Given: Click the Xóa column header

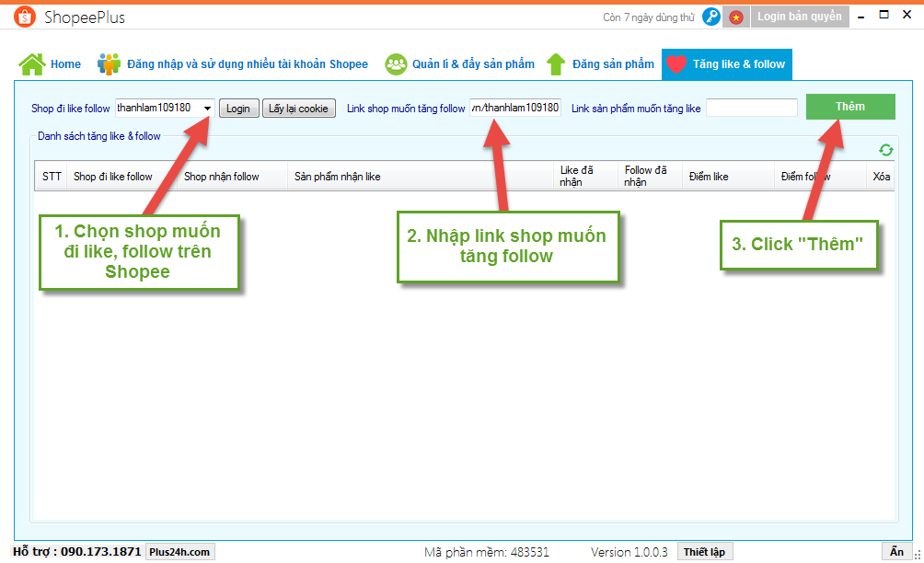Looking at the screenshot, I should [x=881, y=176].
